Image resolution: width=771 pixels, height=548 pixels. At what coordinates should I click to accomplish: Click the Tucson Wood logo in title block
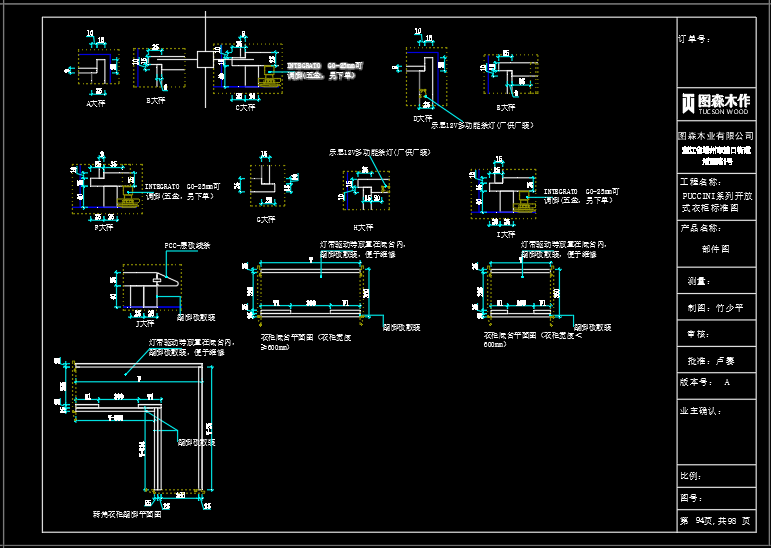(x=715, y=103)
